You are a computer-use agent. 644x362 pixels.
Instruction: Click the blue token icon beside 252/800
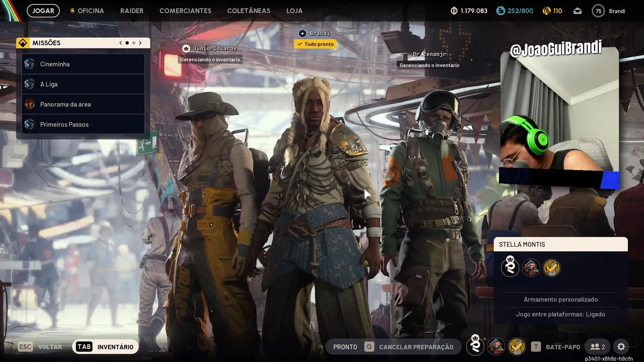(500, 11)
